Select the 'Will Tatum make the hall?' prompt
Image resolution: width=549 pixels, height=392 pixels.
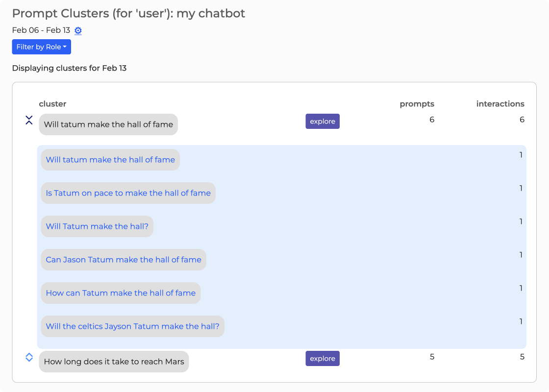tap(97, 226)
